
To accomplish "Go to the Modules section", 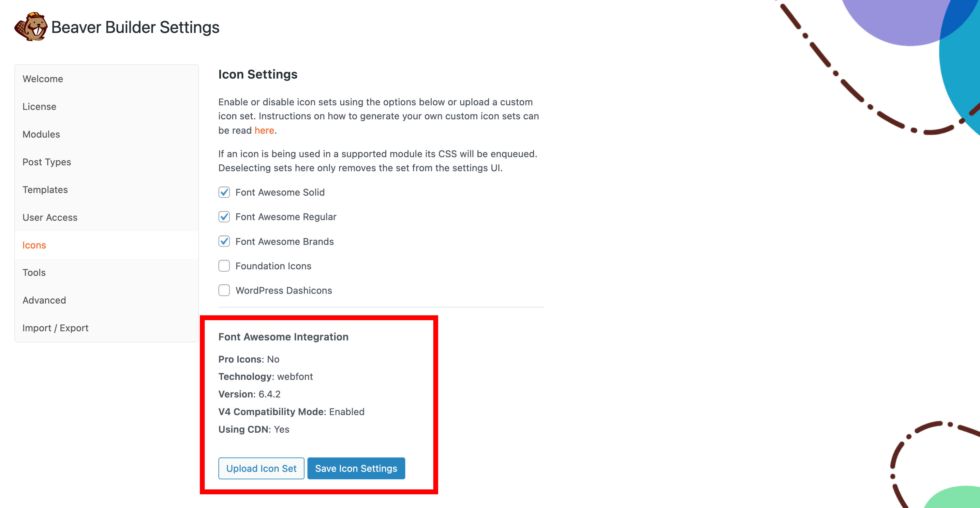I will coord(41,134).
